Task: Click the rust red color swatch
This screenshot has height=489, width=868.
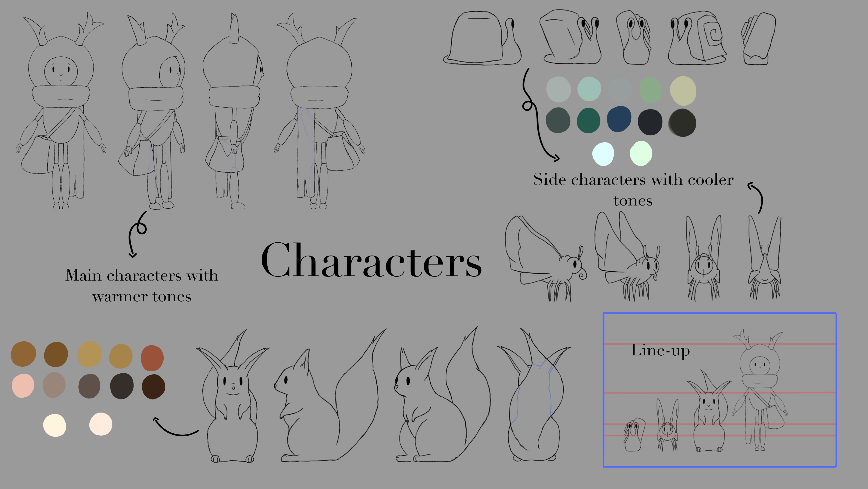Action: [152, 358]
